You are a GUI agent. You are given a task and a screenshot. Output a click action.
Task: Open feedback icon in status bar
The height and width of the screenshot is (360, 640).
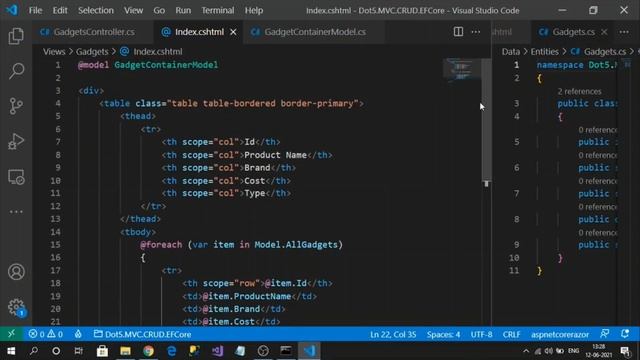click(604, 334)
